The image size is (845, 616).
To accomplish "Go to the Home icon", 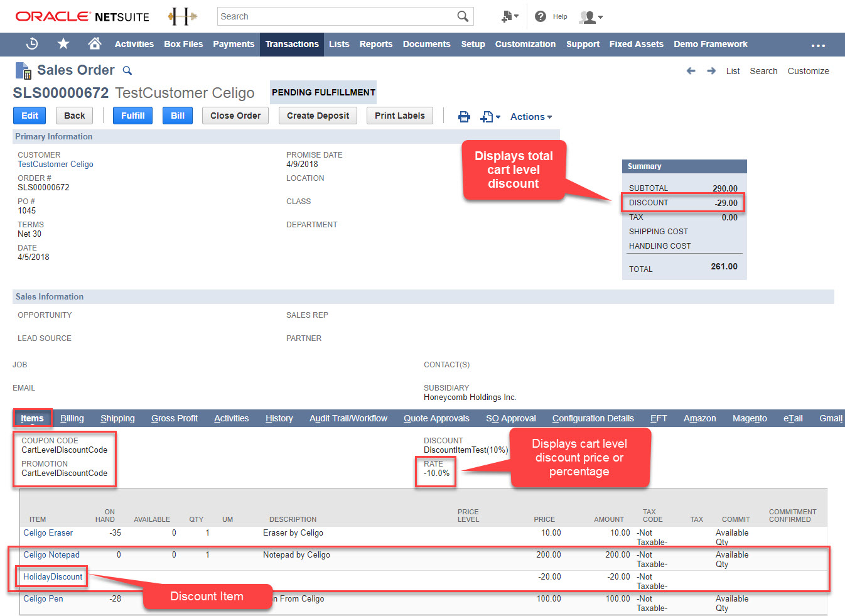I will (94, 44).
